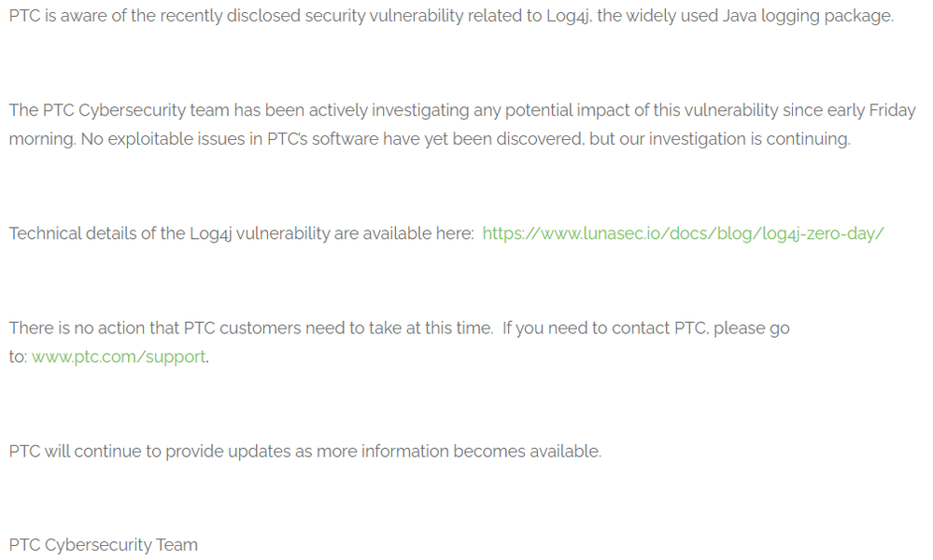Click the 'are available here:' text before the link
The width and height of the screenshot is (933, 560).
404,233
